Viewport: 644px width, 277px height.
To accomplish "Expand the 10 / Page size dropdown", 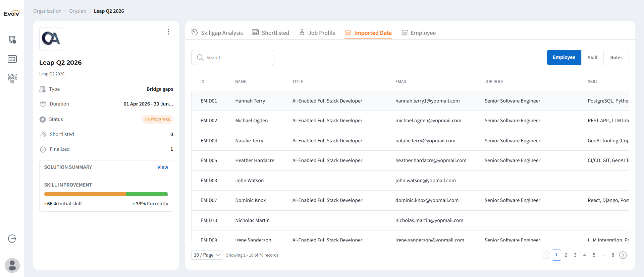I will (x=207, y=255).
